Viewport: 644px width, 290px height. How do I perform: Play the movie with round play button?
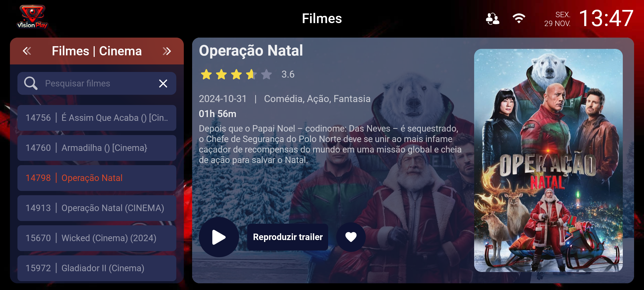[x=219, y=237]
